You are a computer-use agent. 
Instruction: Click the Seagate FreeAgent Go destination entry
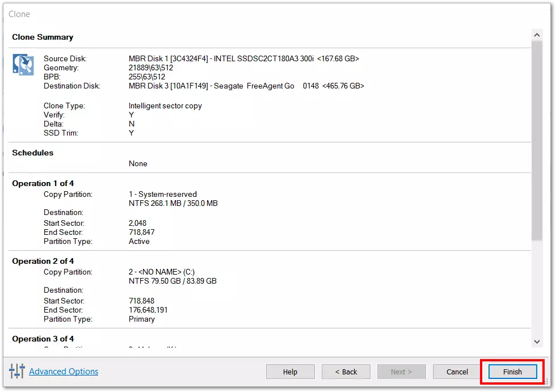[246, 86]
